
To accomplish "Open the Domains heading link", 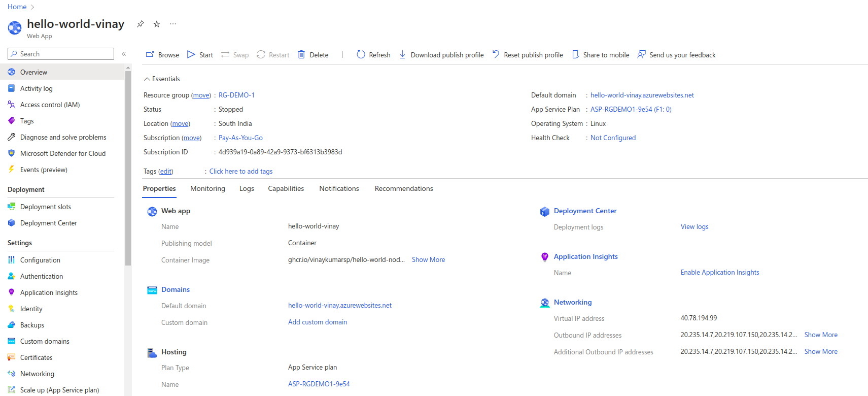I will pos(176,289).
